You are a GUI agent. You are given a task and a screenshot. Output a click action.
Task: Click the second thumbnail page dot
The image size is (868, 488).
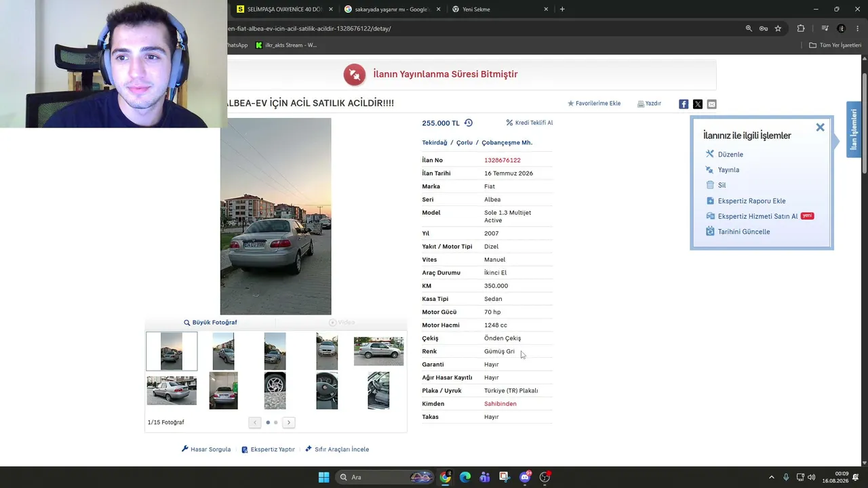(x=275, y=422)
